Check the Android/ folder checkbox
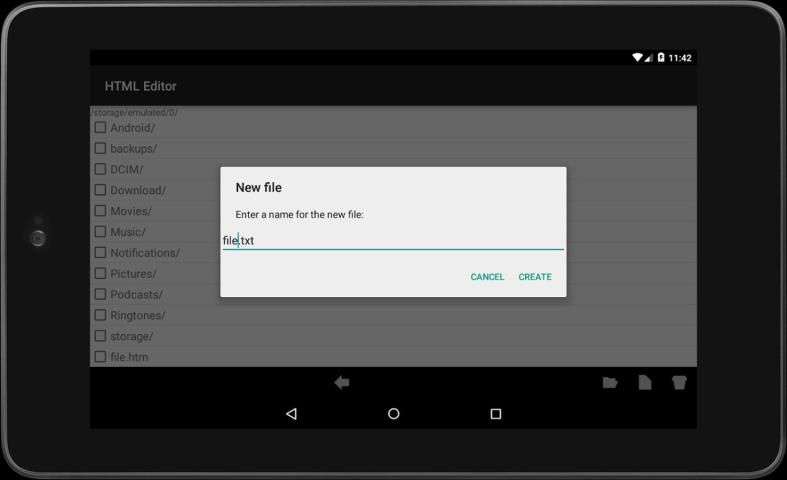The height and width of the screenshot is (480, 787). [100, 128]
